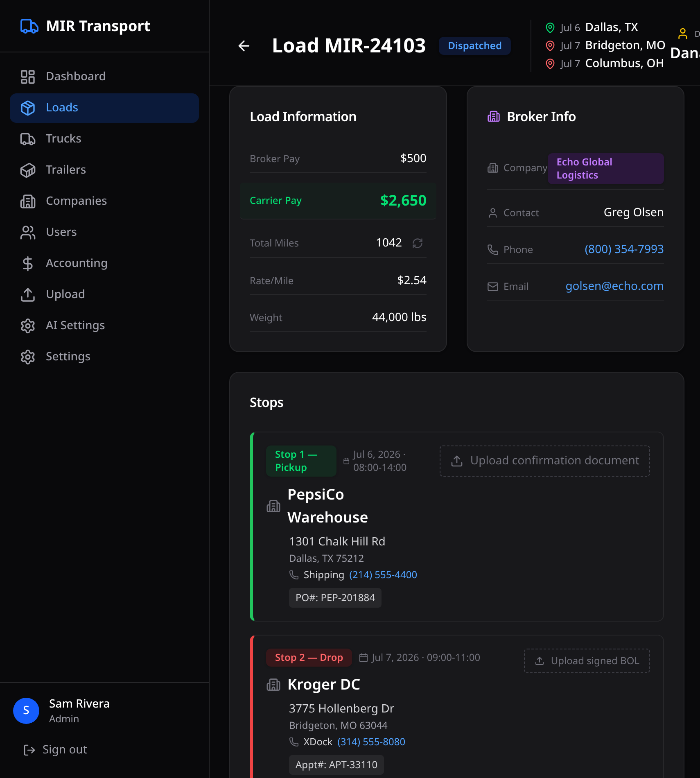Click the Bridgeton, MO drop pin icon
The image size is (700, 778).
[550, 46]
